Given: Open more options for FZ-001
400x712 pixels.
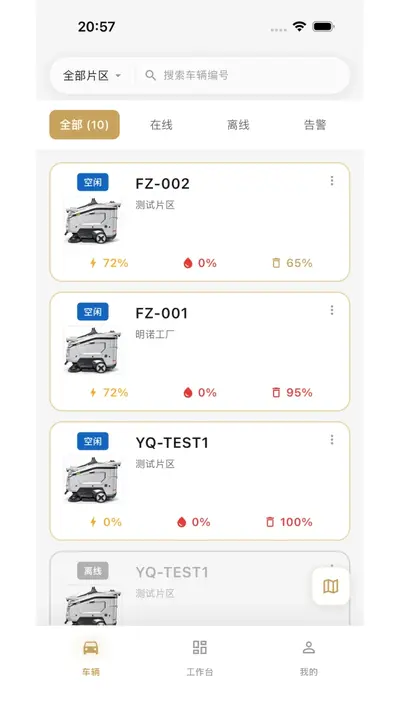Looking at the screenshot, I should 332,310.
